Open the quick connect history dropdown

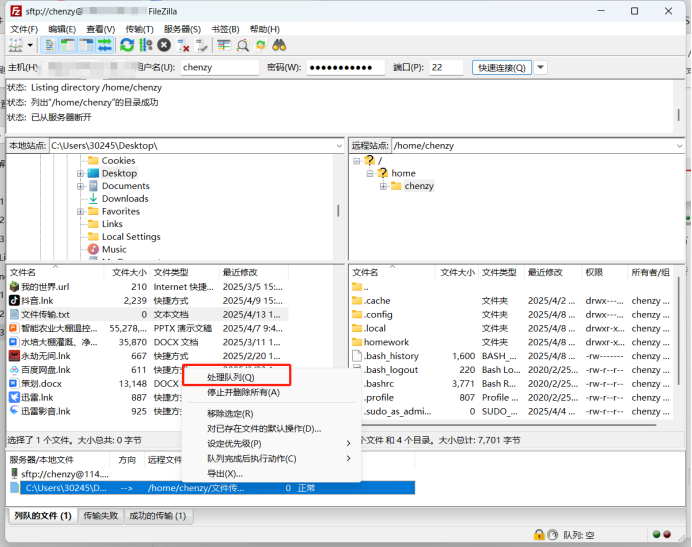tap(540, 68)
